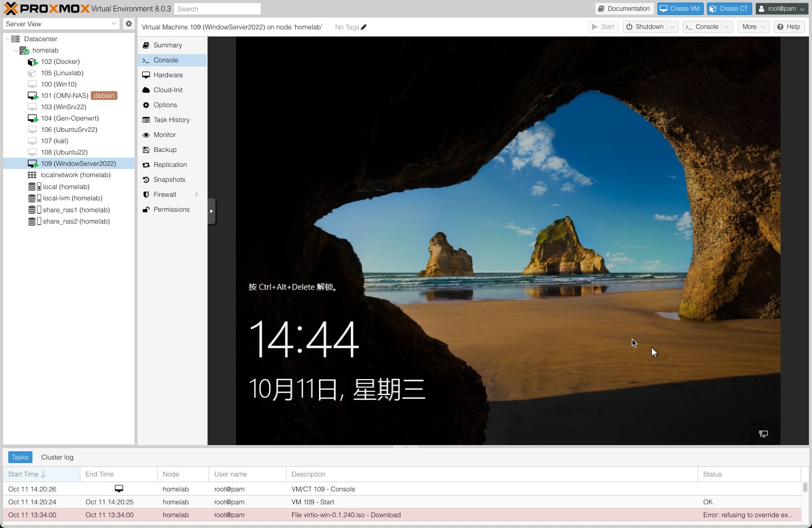Viewport: 812px width, 528px height.
Task: Click the Datacenter server icon
Action: [15, 39]
